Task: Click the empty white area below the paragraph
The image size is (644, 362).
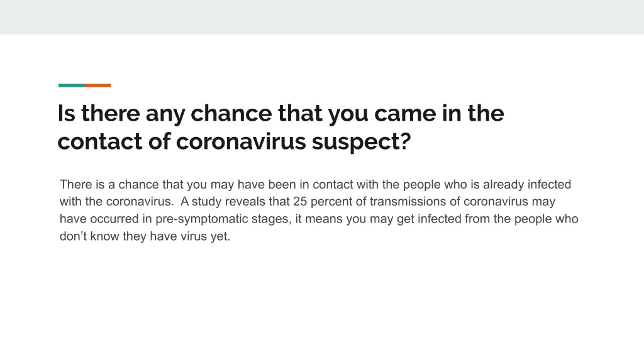Action: coord(322,304)
